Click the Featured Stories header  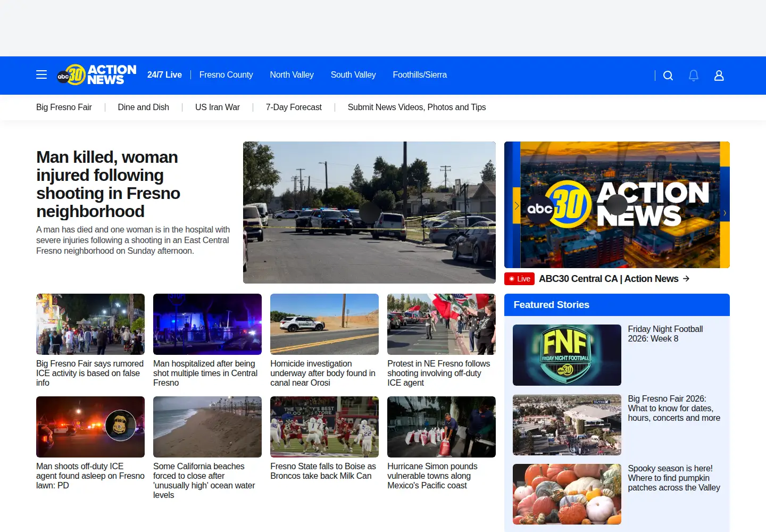pos(617,305)
